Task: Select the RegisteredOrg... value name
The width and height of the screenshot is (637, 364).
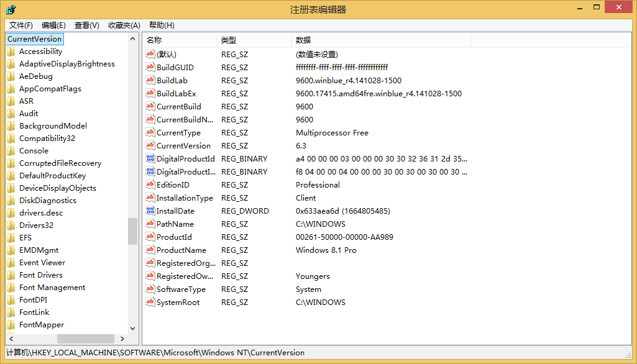Action: click(x=186, y=263)
